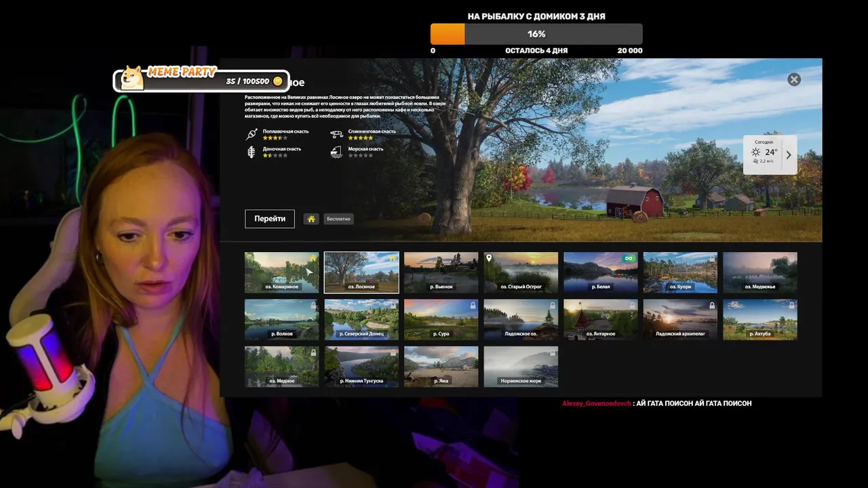Image resolution: width=868 pixels, height=488 pixels.
Task: Select the р. Ахтуба location thumbnail
Action: 760,319
